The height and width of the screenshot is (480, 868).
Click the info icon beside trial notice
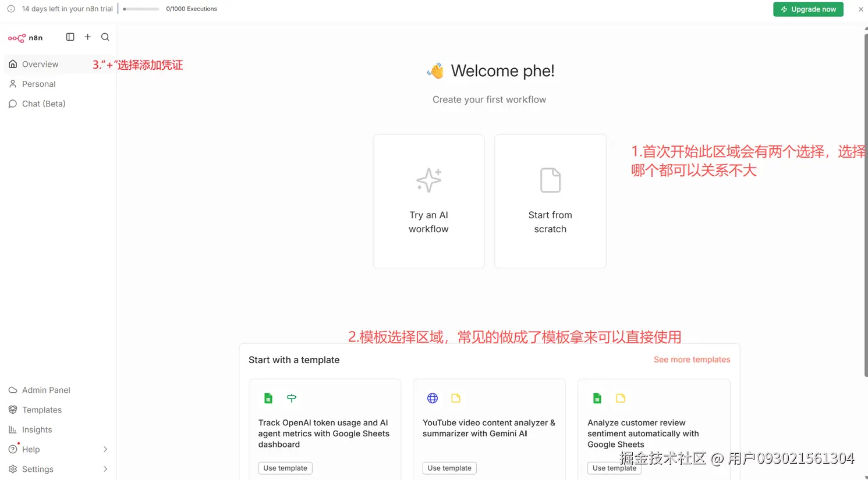coord(11,9)
